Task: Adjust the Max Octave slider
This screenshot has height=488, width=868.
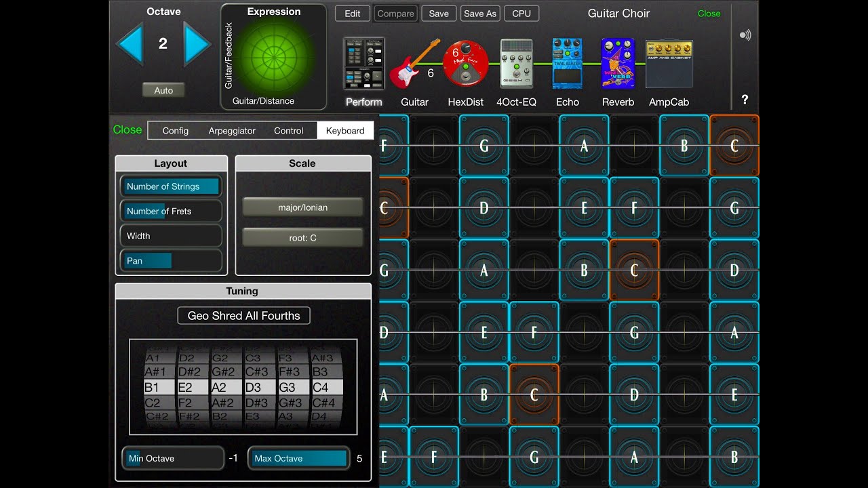Action: pyautogui.click(x=298, y=458)
